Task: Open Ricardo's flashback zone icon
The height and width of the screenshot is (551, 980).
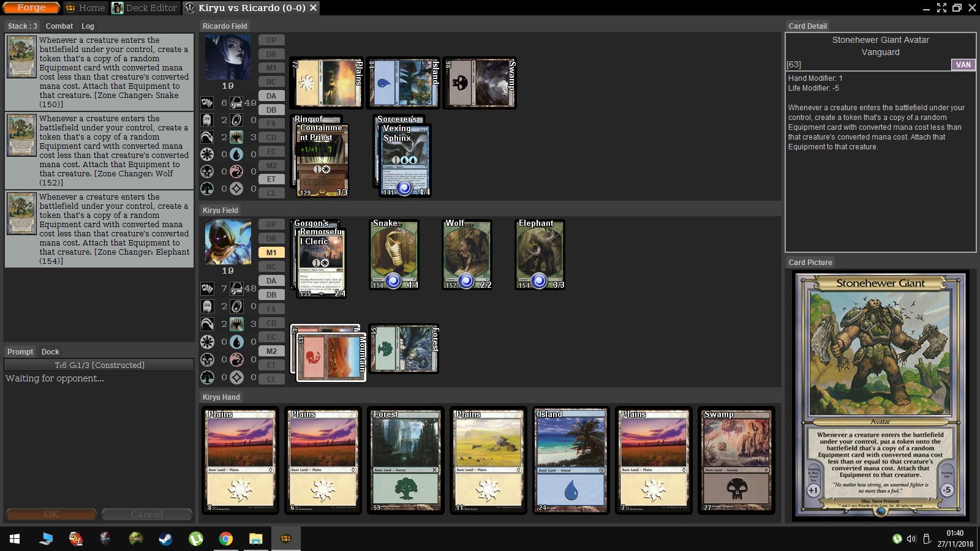Action: click(x=208, y=137)
